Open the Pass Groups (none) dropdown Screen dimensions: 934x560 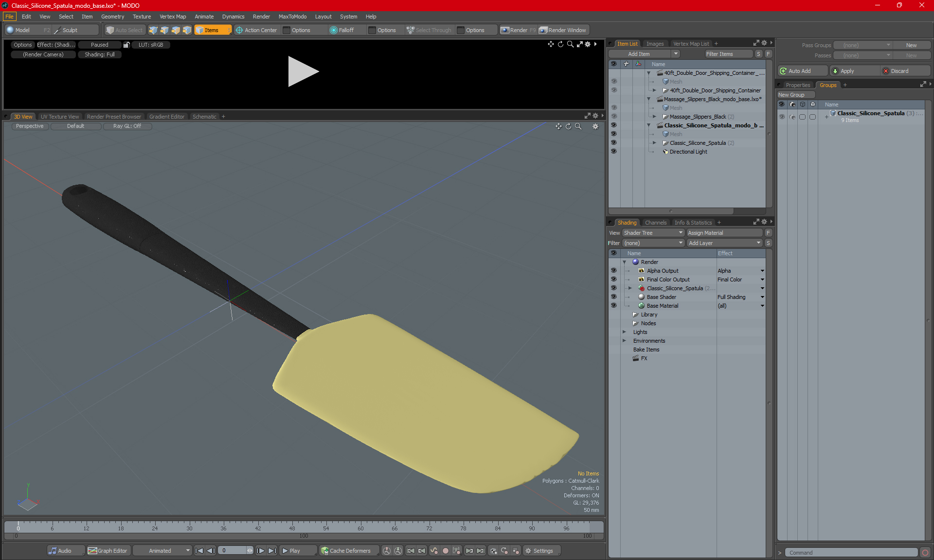coord(863,45)
